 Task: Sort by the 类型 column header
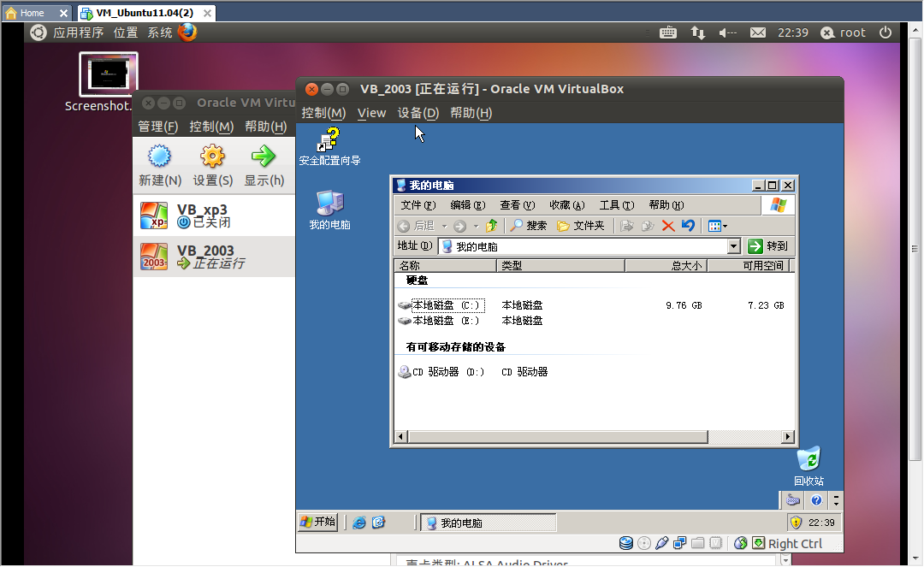[561, 266]
